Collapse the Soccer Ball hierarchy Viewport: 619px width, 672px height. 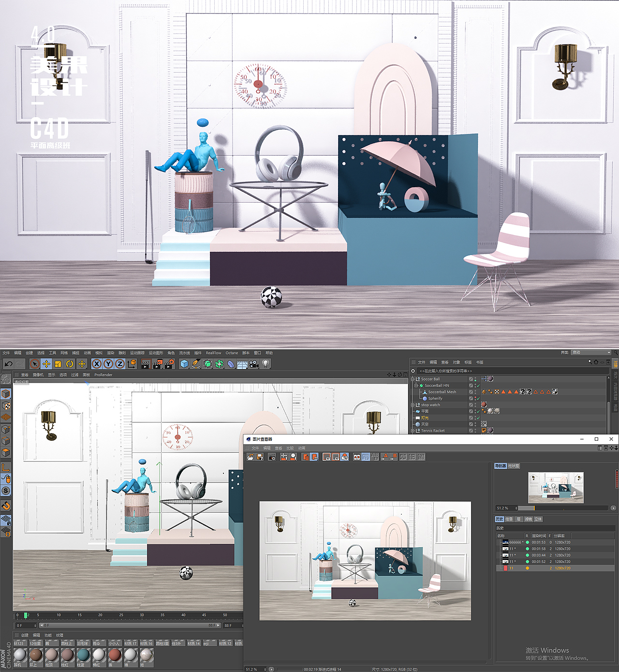pyautogui.click(x=413, y=378)
